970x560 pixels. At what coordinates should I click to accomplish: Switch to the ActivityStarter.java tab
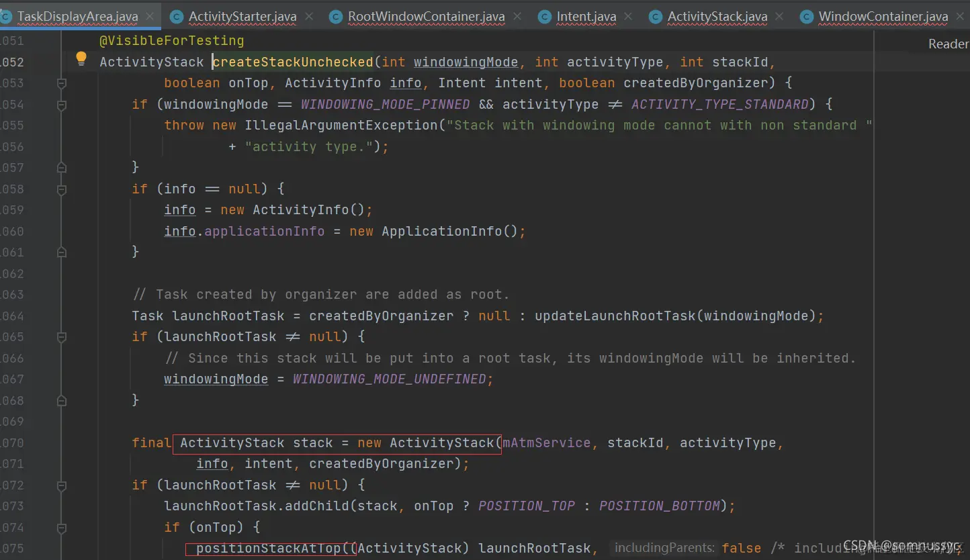pyautogui.click(x=243, y=16)
